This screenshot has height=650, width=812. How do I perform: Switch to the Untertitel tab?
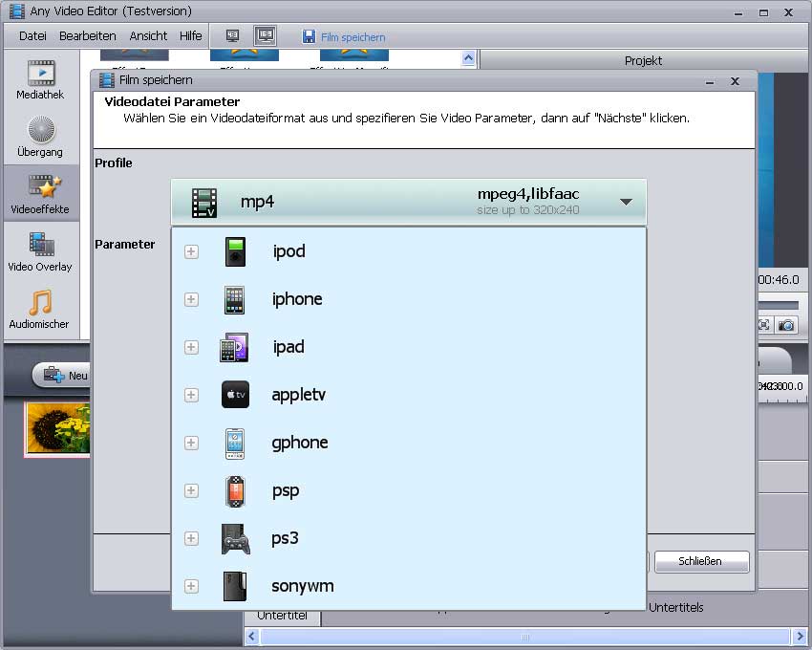pos(282,616)
